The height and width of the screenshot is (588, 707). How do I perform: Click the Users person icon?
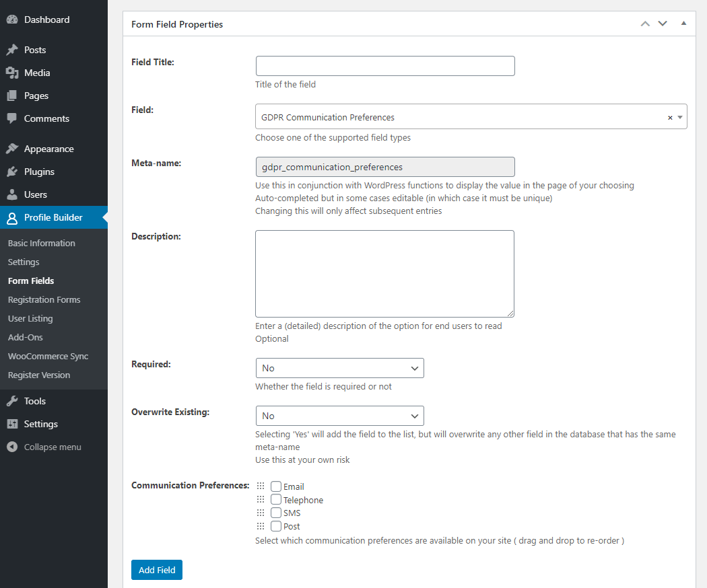point(12,194)
